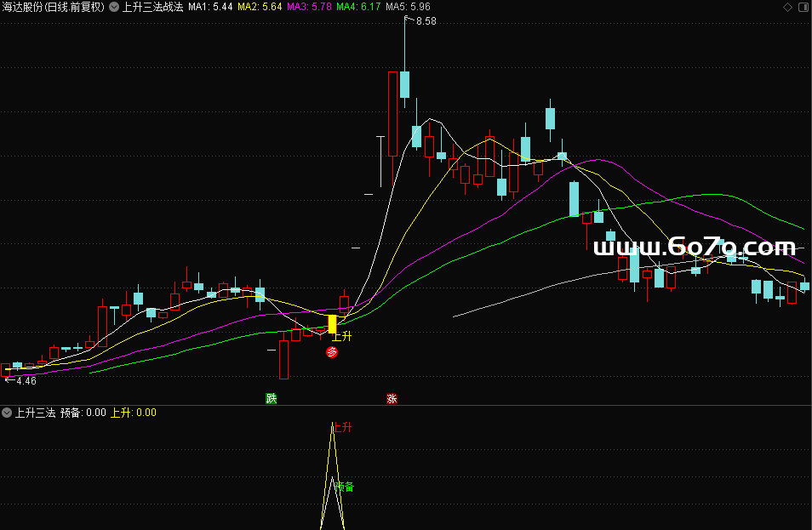Viewport: 812px width, 530px height.
Task: Click the green 预备 label in sub-chart
Action: 345,487
